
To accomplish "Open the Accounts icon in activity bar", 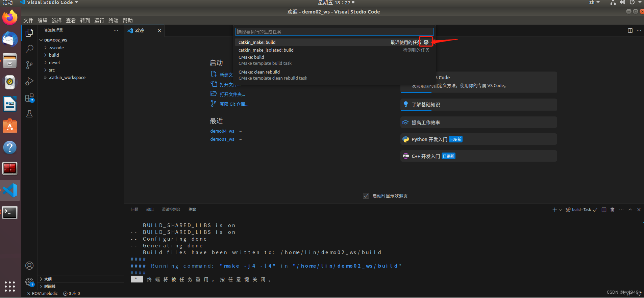I will point(29,266).
